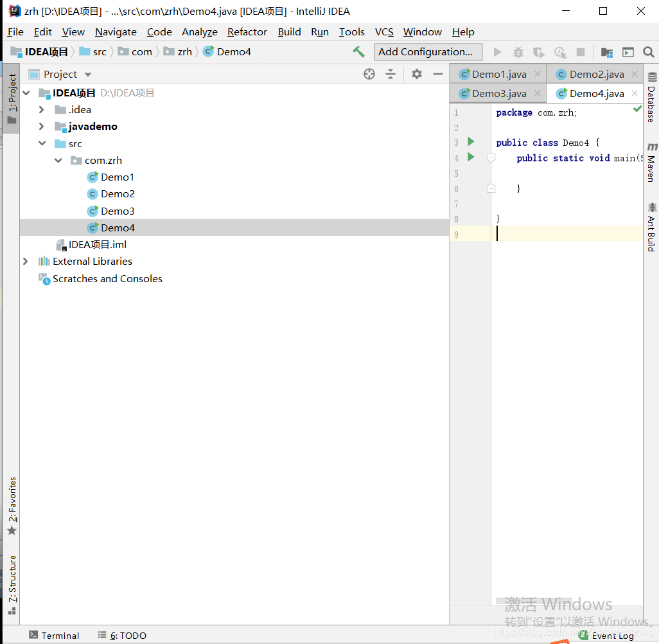Click src in the breadcrumb bar

point(93,52)
